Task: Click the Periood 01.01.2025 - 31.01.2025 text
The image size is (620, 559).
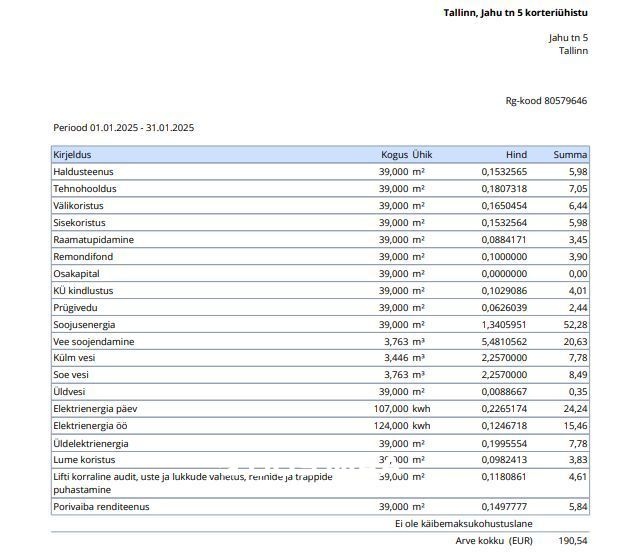Action: [x=123, y=128]
